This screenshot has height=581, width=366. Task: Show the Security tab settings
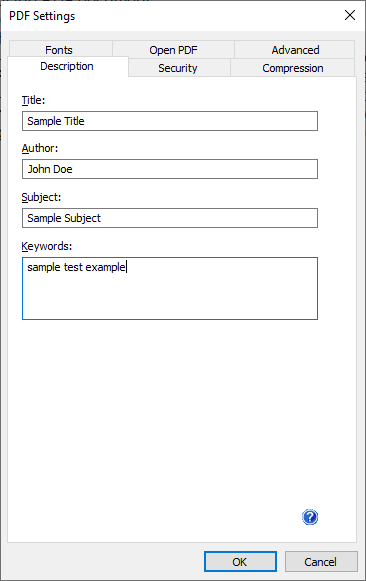pyautogui.click(x=179, y=68)
